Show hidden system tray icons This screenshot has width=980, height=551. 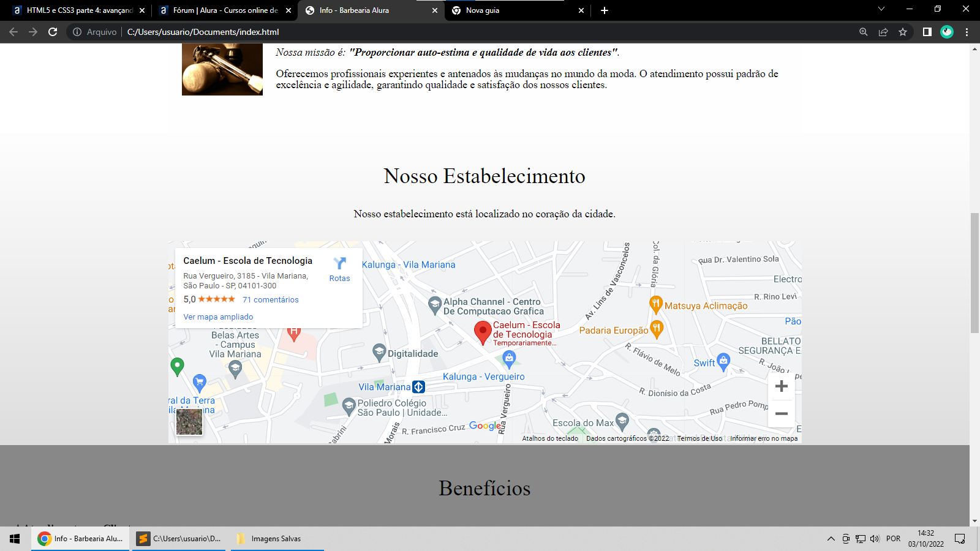831,539
